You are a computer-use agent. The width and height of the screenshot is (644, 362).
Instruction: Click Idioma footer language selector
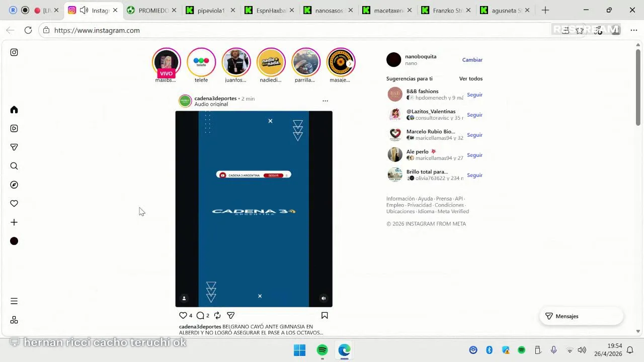coord(426,212)
